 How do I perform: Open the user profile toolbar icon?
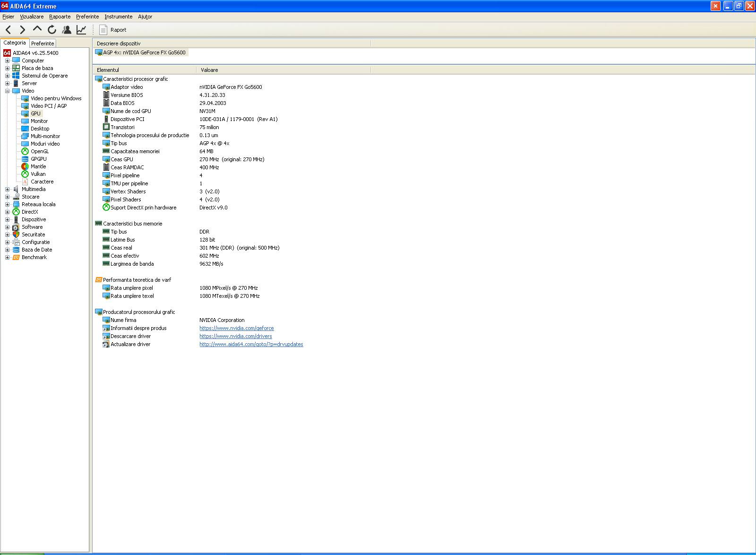coord(67,30)
